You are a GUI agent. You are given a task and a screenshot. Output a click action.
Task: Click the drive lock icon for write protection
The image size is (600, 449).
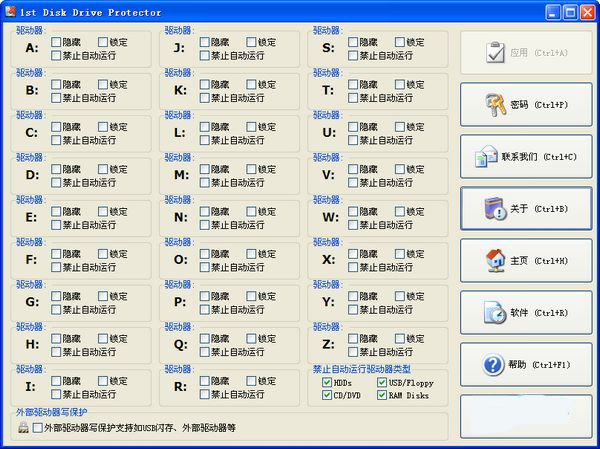point(23,427)
